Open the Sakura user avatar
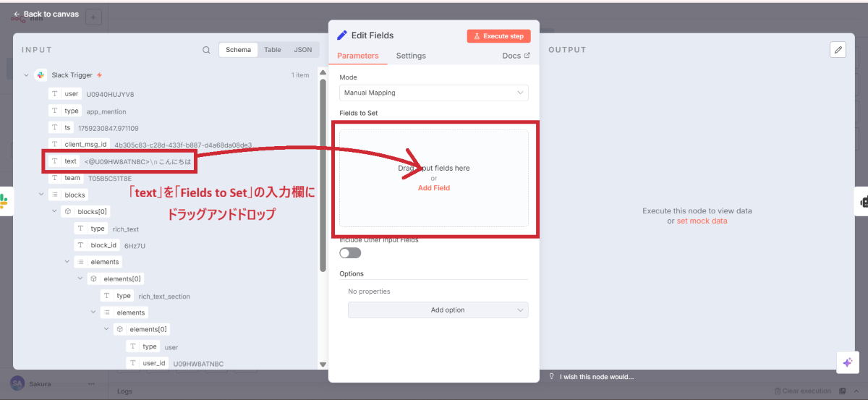The height and width of the screenshot is (400, 868). 16,383
